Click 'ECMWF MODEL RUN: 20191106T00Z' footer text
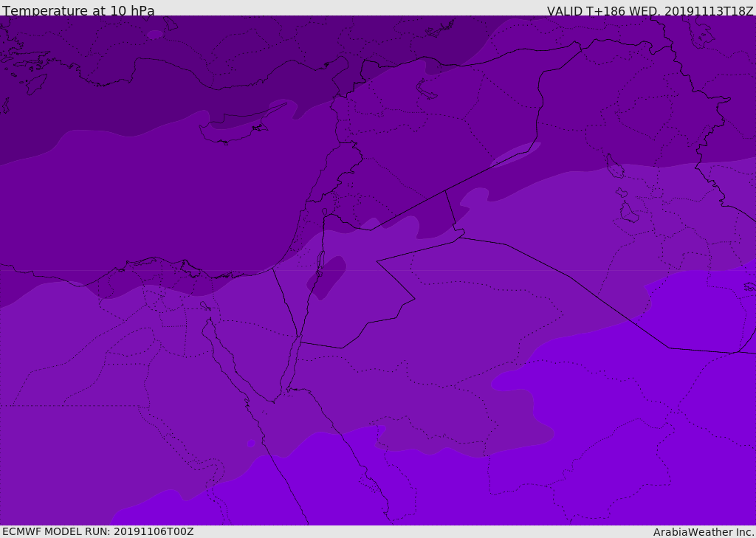This screenshot has height=538, width=756. (x=98, y=531)
